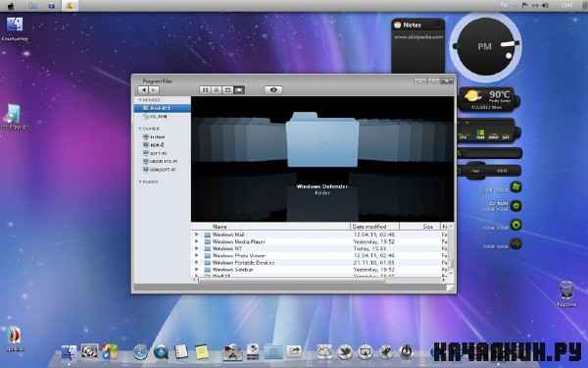Select the cover flow view button

click(x=239, y=90)
